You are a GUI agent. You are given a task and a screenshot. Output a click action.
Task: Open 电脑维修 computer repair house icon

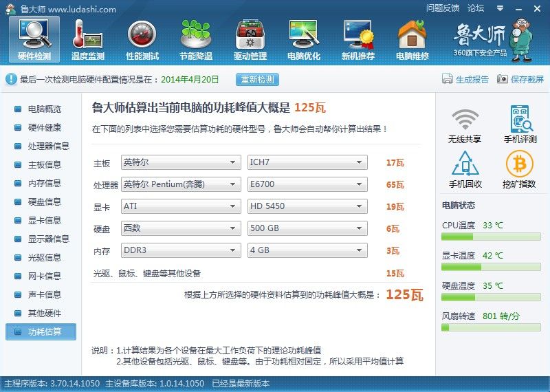[412, 39]
